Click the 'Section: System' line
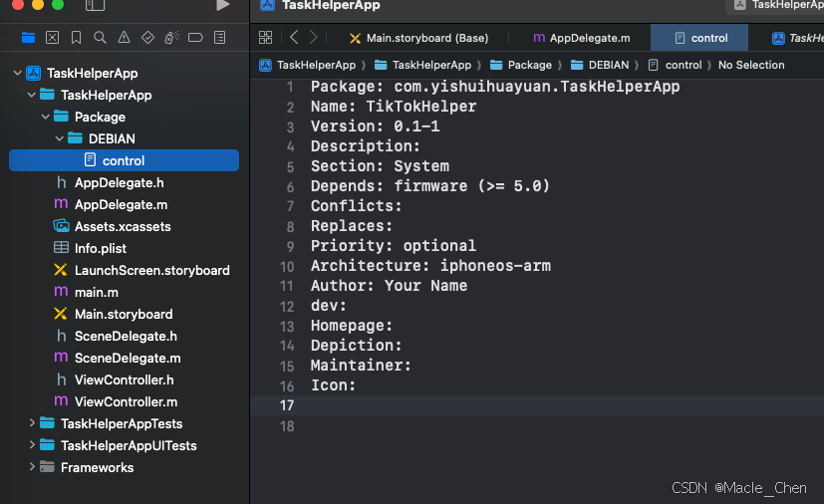This screenshot has width=824, height=504. point(380,166)
